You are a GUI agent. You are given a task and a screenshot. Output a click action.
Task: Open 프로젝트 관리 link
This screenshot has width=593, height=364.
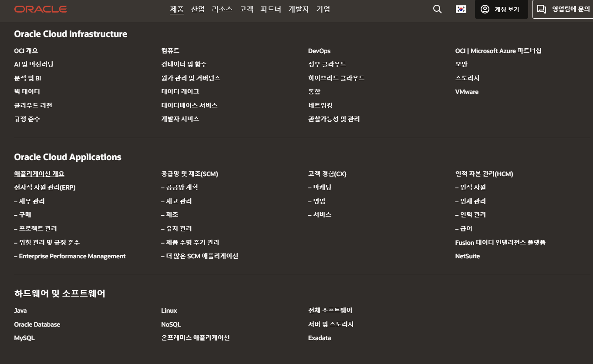coord(35,229)
